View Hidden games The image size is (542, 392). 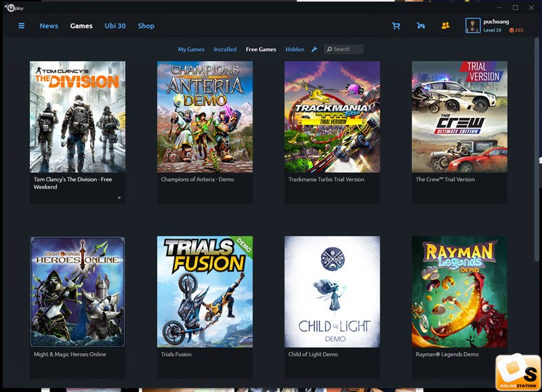pyautogui.click(x=295, y=49)
